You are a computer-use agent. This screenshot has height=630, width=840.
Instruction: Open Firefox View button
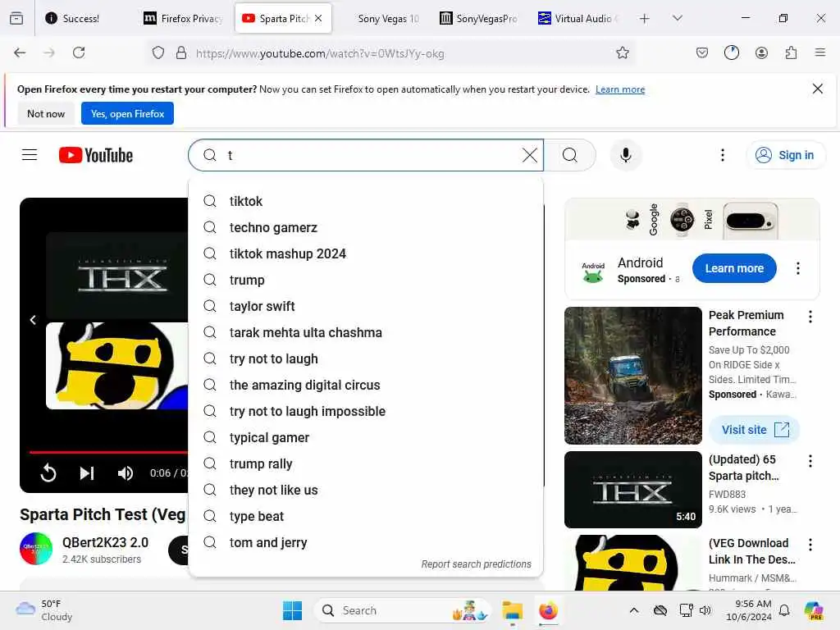click(x=16, y=18)
